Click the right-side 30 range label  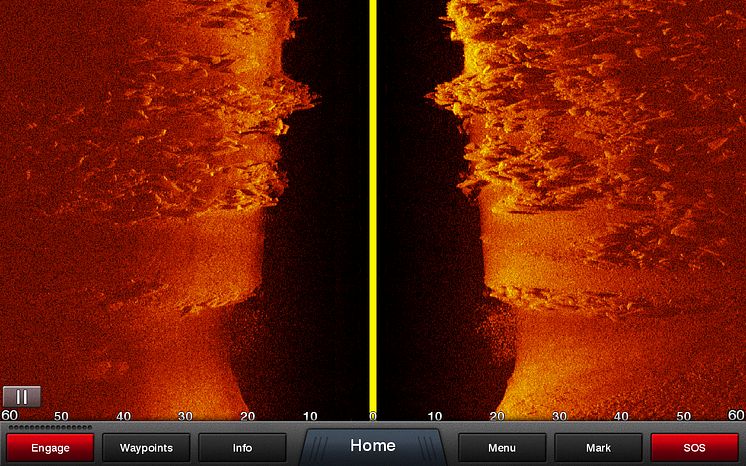(x=559, y=416)
